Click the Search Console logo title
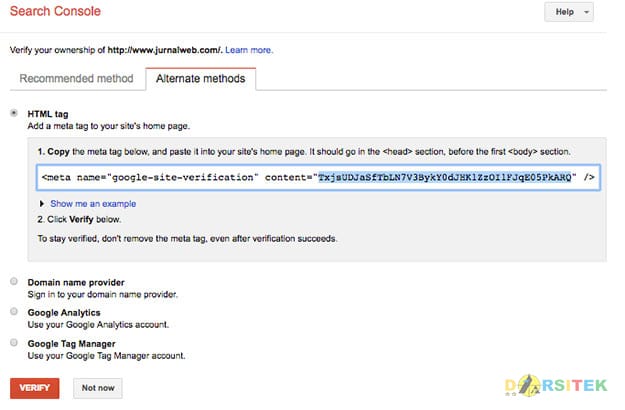The height and width of the screenshot is (410, 625). coord(55,11)
